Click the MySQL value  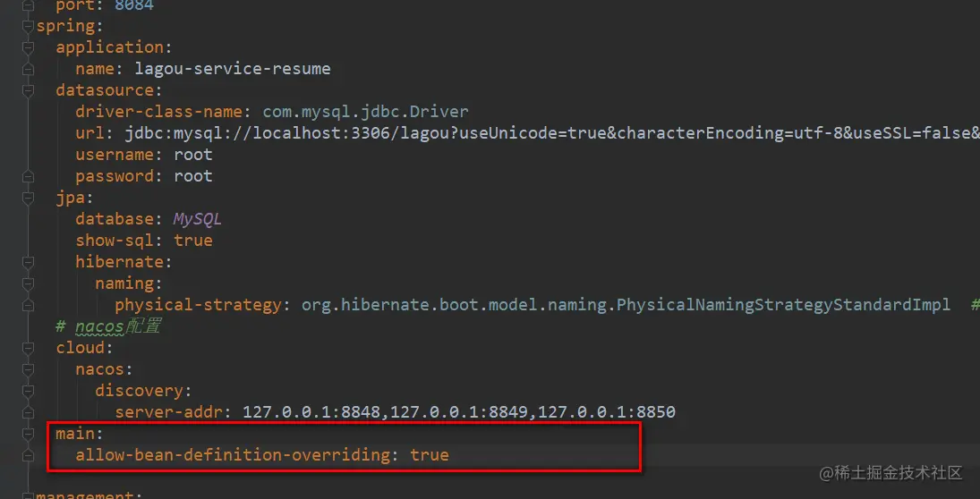(198, 220)
